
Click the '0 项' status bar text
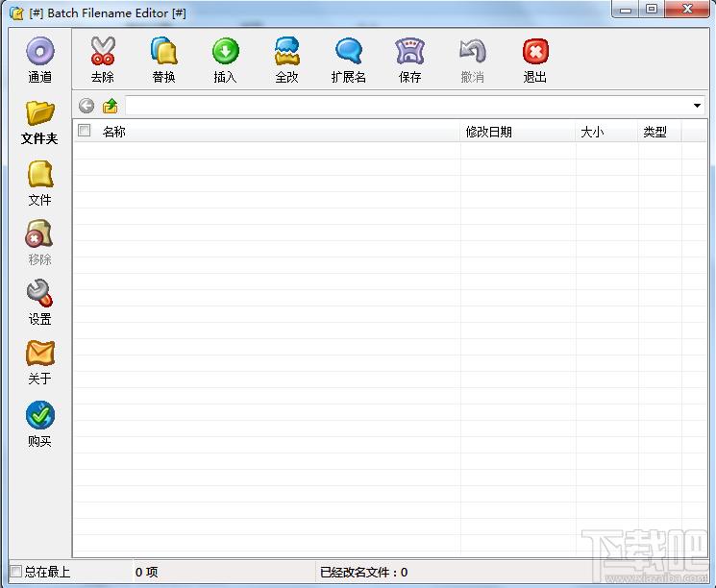tap(147, 572)
